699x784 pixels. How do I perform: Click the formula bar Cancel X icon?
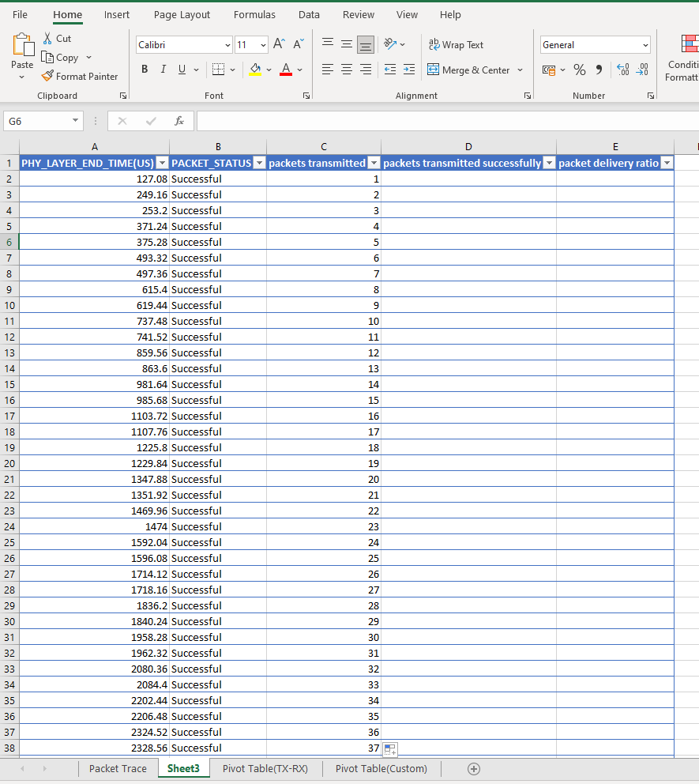pos(122,121)
